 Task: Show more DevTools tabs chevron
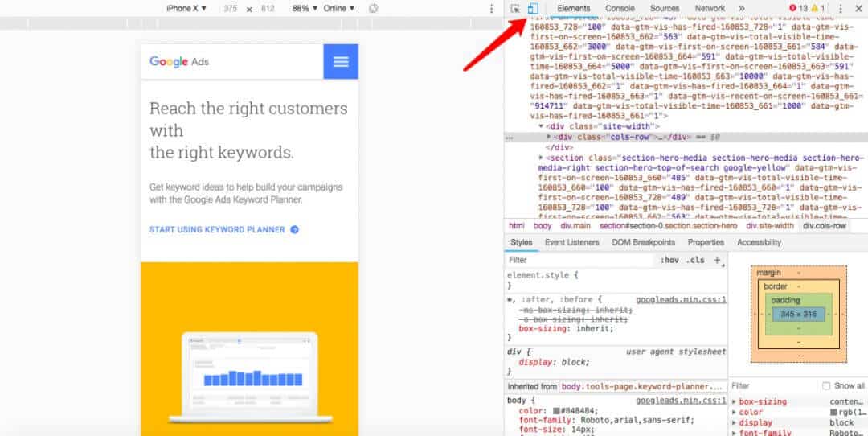741,8
